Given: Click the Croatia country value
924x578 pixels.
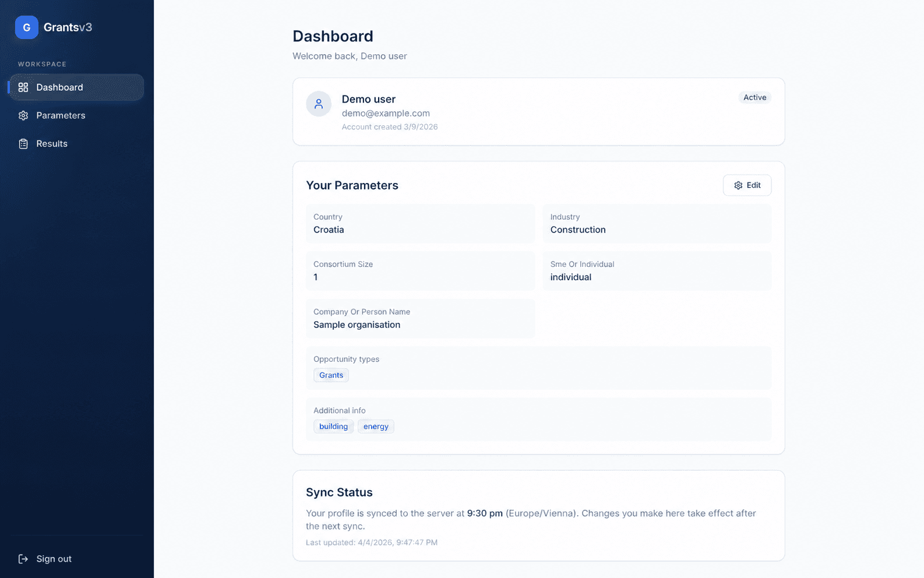Looking at the screenshot, I should tap(329, 230).
